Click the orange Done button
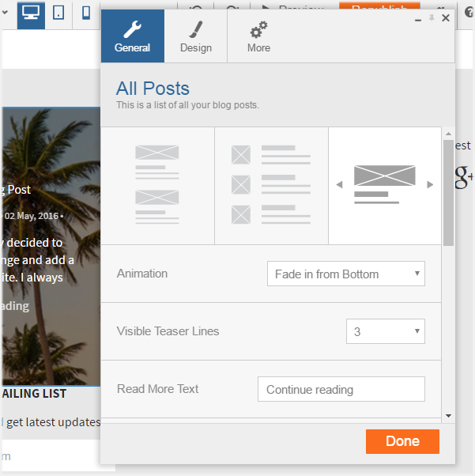This screenshot has width=475, height=476. point(402,441)
